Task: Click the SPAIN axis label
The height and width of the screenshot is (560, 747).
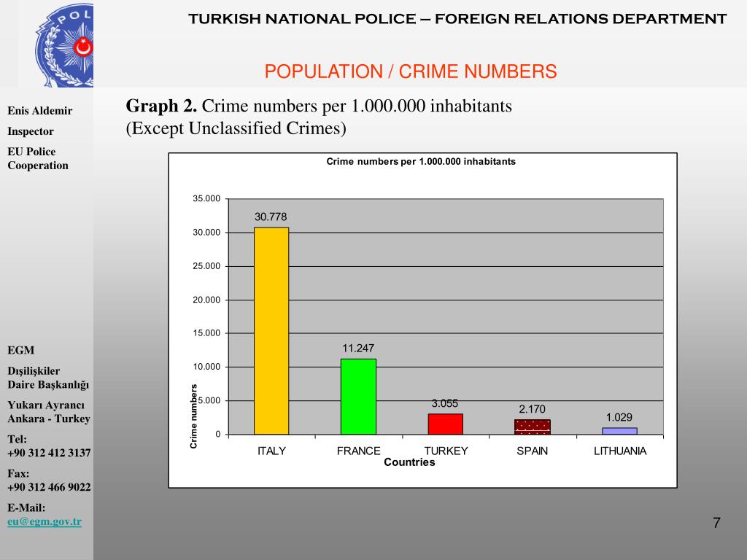Action: point(532,451)
